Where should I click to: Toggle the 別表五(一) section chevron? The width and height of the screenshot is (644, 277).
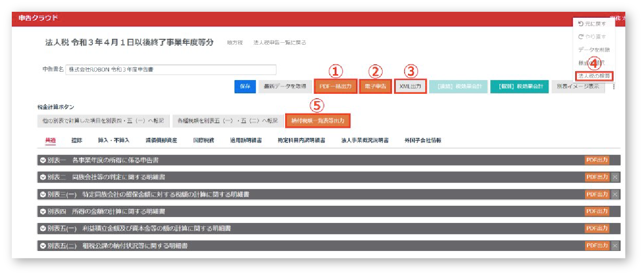43,229
